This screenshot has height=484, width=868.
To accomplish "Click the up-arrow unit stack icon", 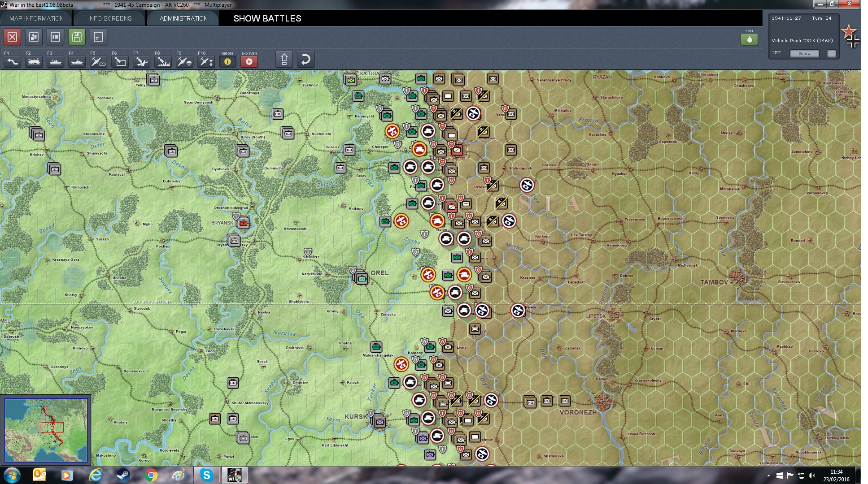I will [x=284, y=60].
